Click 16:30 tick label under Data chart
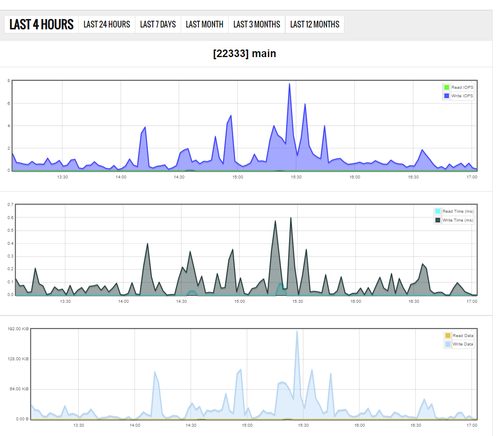This screenshot has width=504, height=436. pos(416,425)
